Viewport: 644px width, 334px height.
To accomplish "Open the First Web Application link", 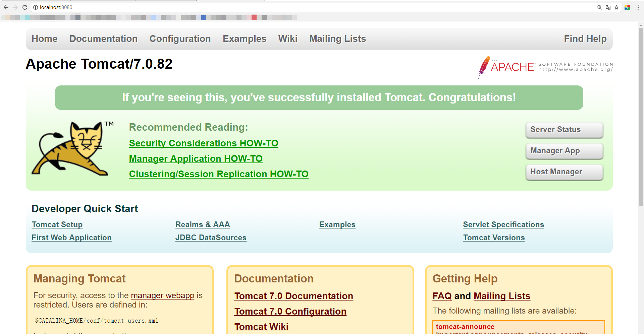I will pyautogui.click(x=71, y=238).
